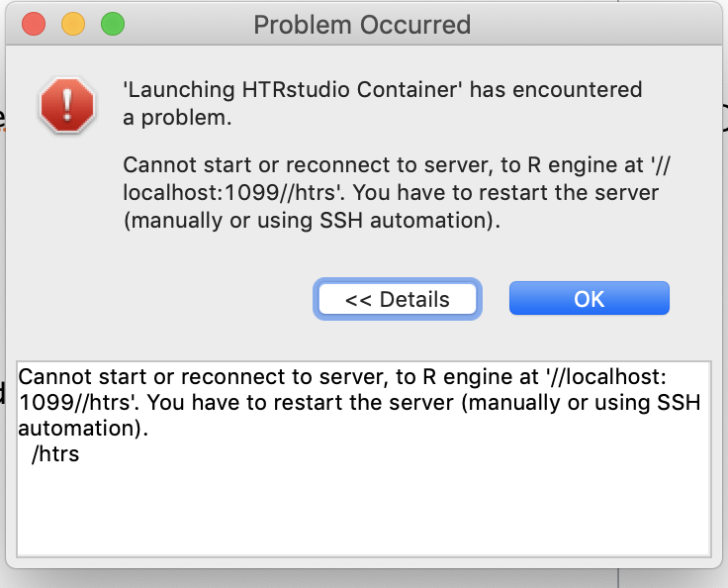The width and height of the screenshot is (728, 588).
Task: Click the upper 'Cannot start or reconnect' message
Action: click(397, 192)
